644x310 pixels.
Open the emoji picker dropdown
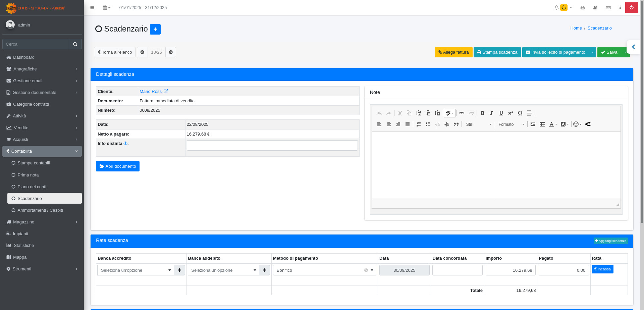[x=577, y=124]
